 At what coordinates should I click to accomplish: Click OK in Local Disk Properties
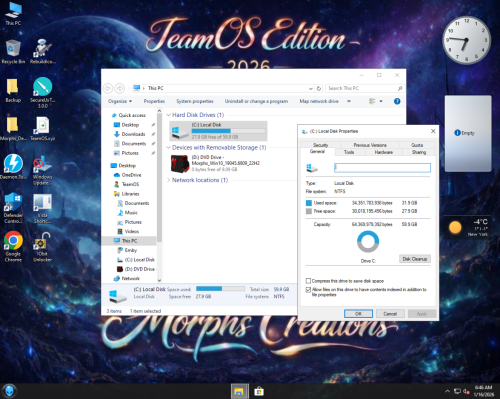coord(358,314)
